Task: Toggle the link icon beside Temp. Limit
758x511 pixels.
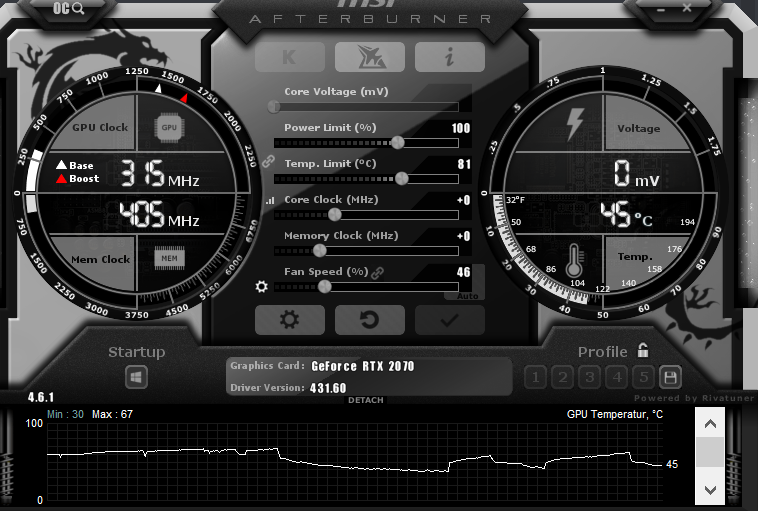Action: 268,161
